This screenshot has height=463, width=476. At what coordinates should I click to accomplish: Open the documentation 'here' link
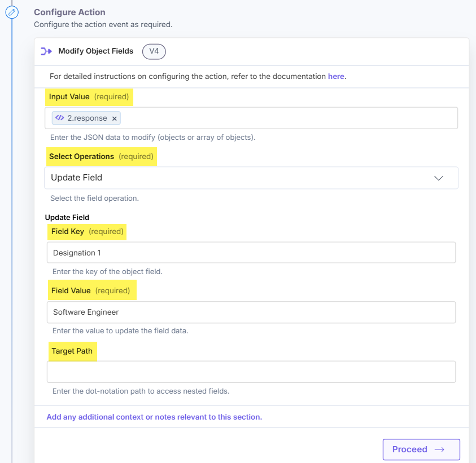click(x=336, y=76)
